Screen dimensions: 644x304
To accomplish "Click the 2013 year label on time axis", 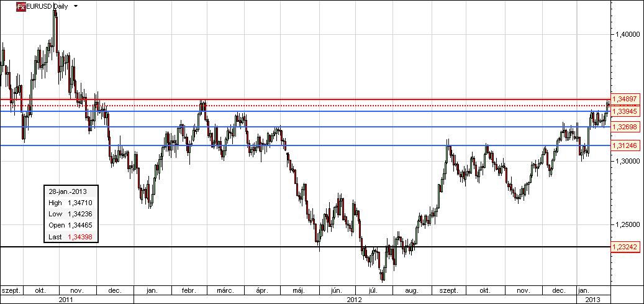I will (x=593, y=300).
